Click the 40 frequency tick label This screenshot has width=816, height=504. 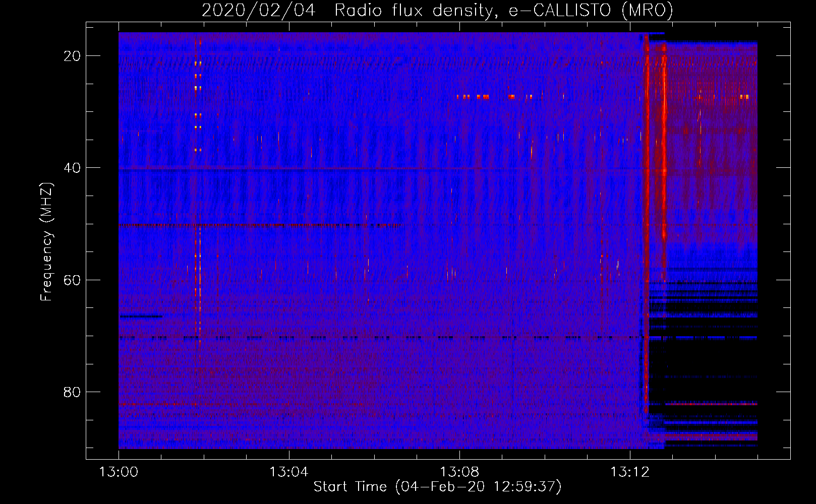pos(72,168)
